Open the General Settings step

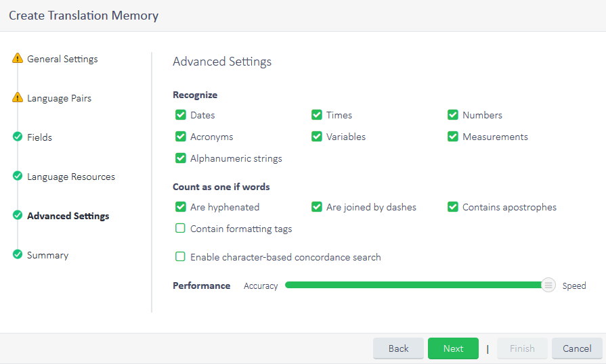[x=62, y=59]
